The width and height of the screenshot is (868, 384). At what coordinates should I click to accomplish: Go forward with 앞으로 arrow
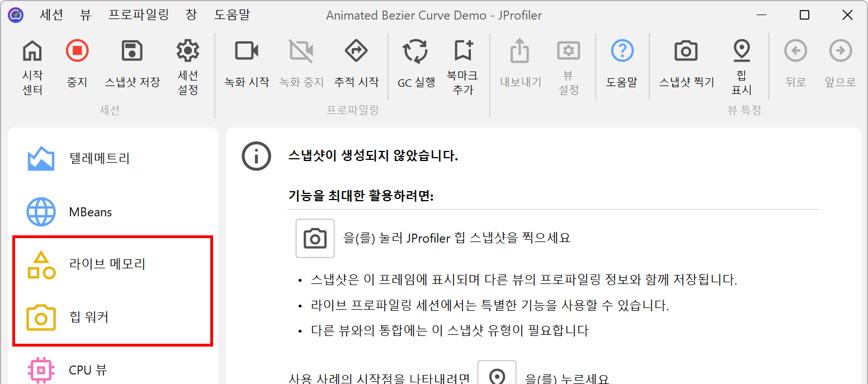coord(840,51)
